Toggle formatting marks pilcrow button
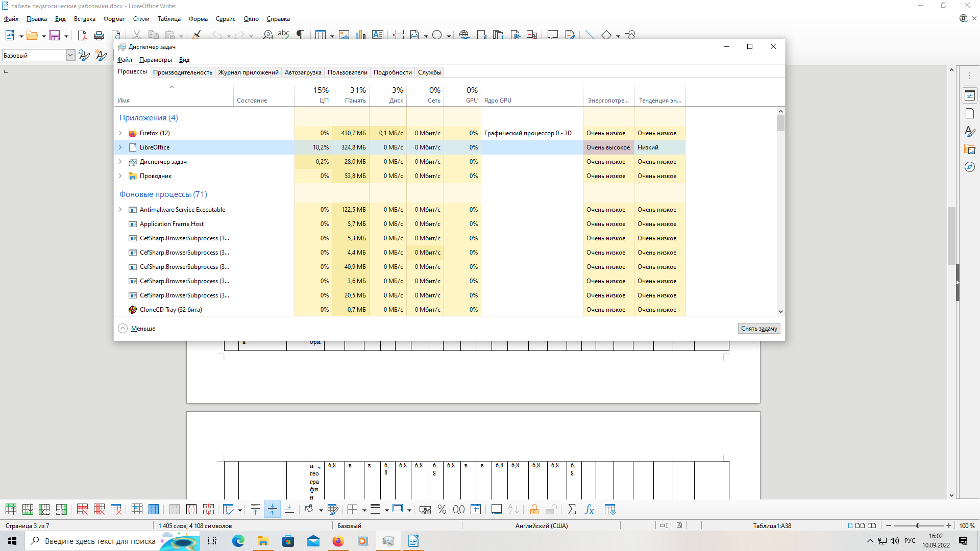Viewport: 980px width, 551px height. coord(300,35)
